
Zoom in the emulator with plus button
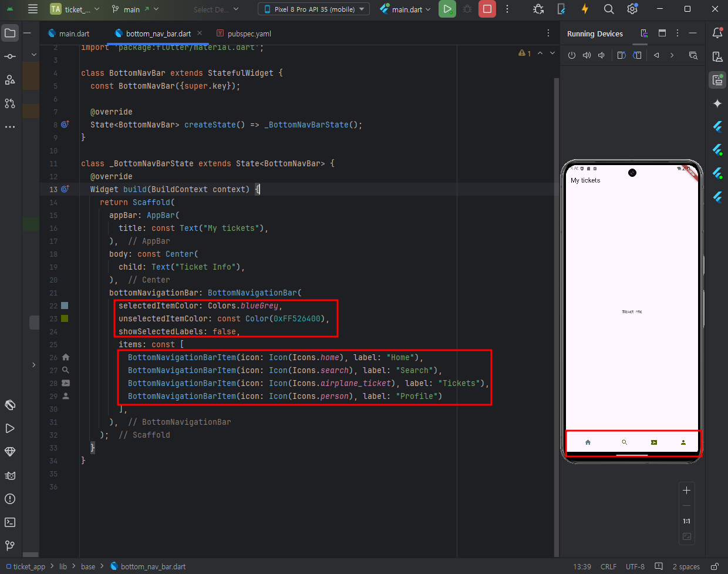coord(686,491)
